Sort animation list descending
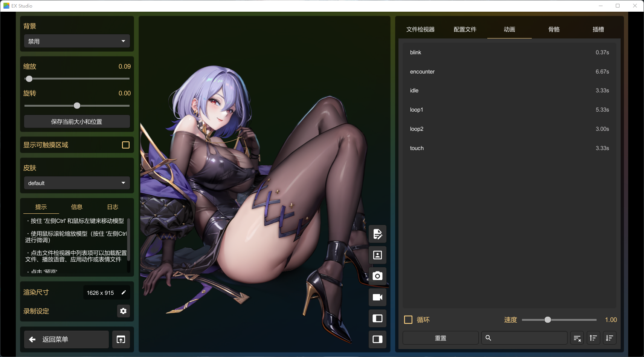Image resolution: width=644 pixels, height=357 pixels. coord(609,338)
